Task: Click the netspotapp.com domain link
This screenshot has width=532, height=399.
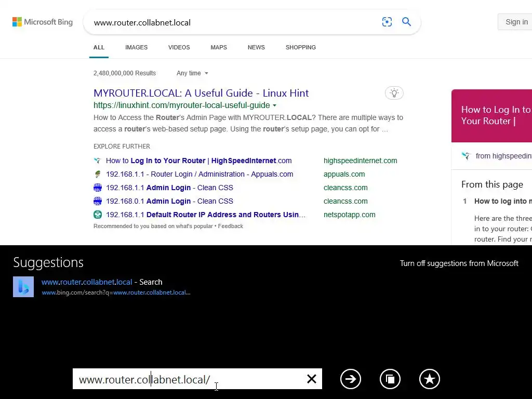Action: tap(350, 215)
